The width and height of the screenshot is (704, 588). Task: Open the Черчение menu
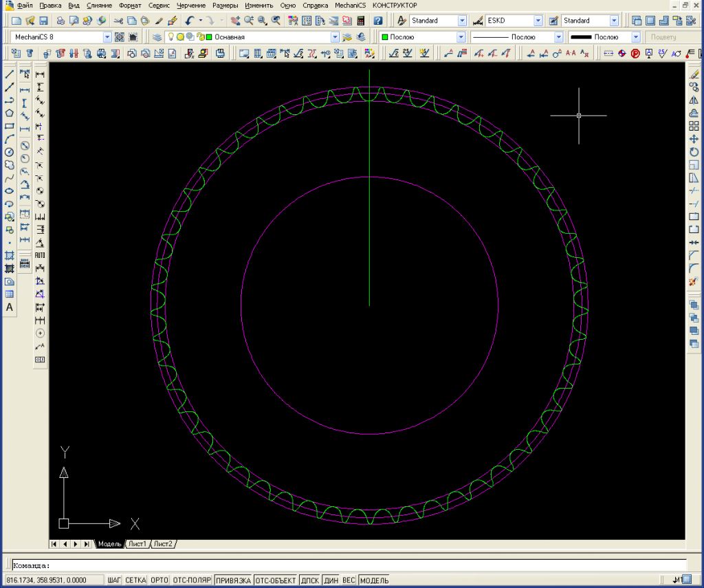(x=191, y=5)
